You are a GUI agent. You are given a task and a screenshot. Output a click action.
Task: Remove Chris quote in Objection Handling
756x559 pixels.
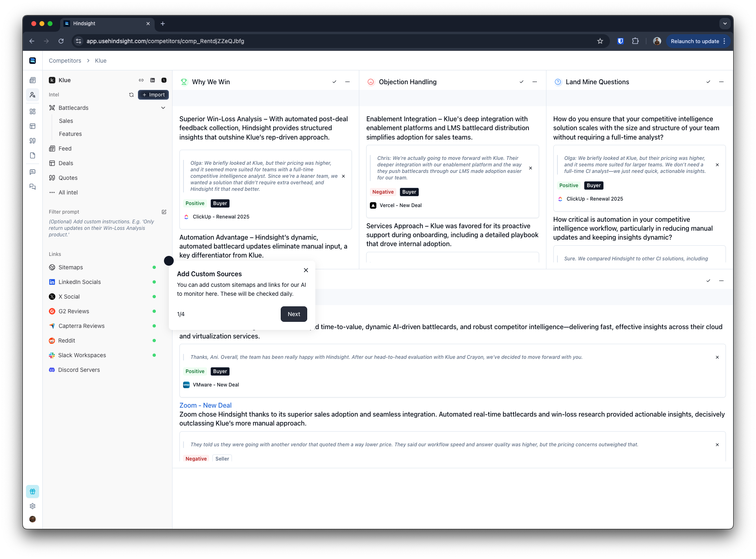coord(531,168)
